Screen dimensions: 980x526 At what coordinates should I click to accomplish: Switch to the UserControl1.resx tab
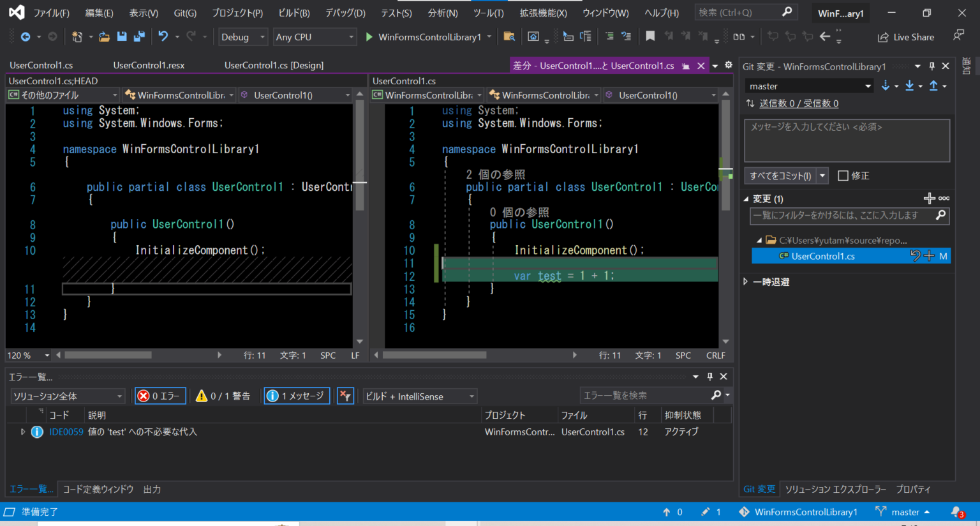pos(149,64)
